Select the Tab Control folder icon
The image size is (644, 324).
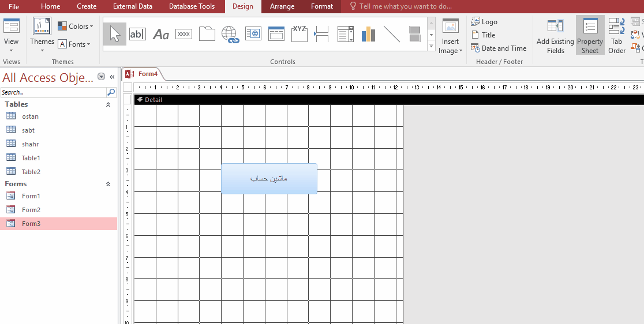(207, 34)
